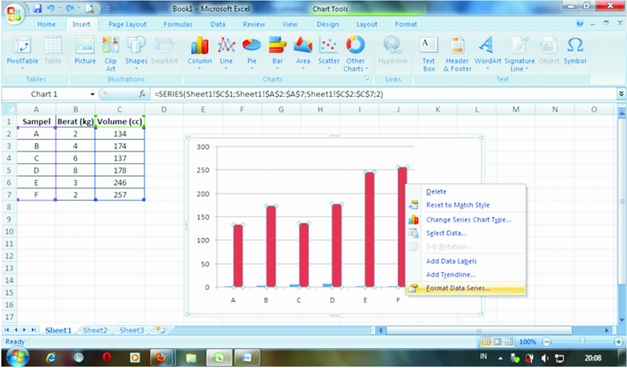Click Add Trendline in the context menu
This screenshot has width=627, height=368.
(451, 275)
